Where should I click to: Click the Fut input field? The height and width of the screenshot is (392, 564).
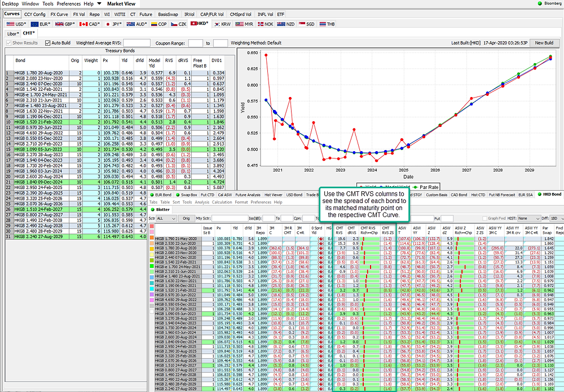coord(447,218)
